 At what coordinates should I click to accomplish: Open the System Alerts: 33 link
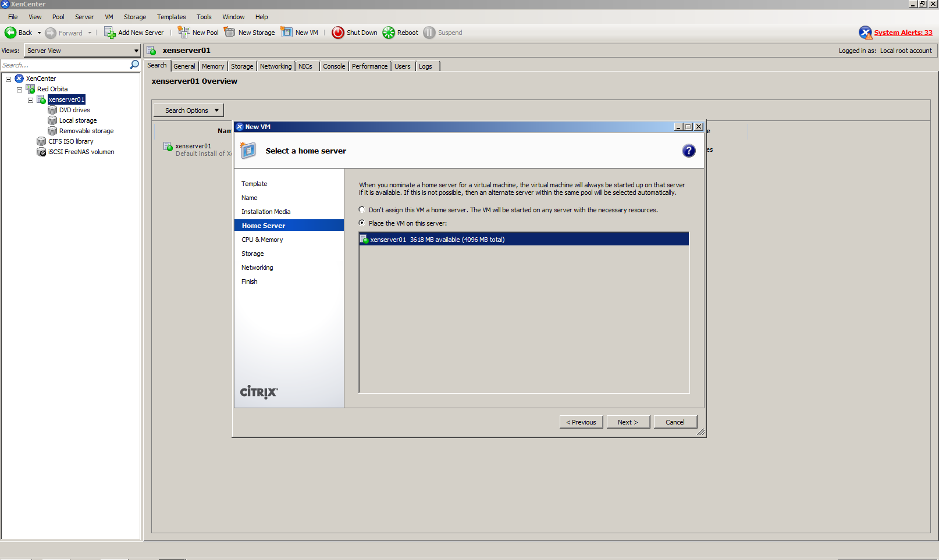pyautogui.click(x=903, y=33)
